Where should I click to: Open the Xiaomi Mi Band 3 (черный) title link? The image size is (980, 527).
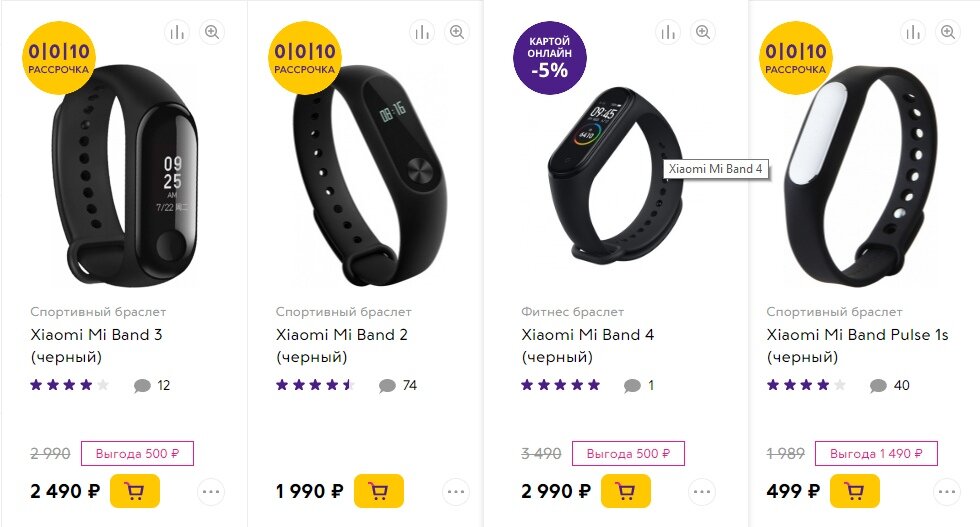96,346
